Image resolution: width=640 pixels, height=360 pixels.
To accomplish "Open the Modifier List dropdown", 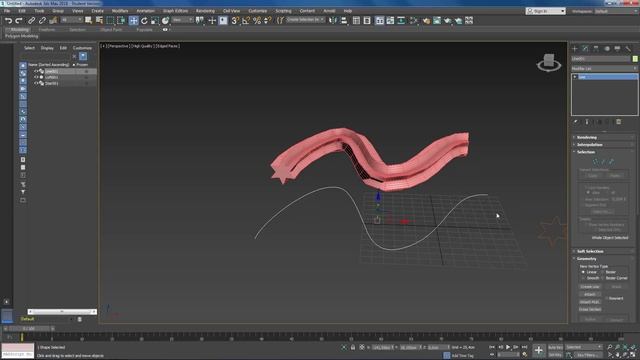I will click(x=604, y=69).
